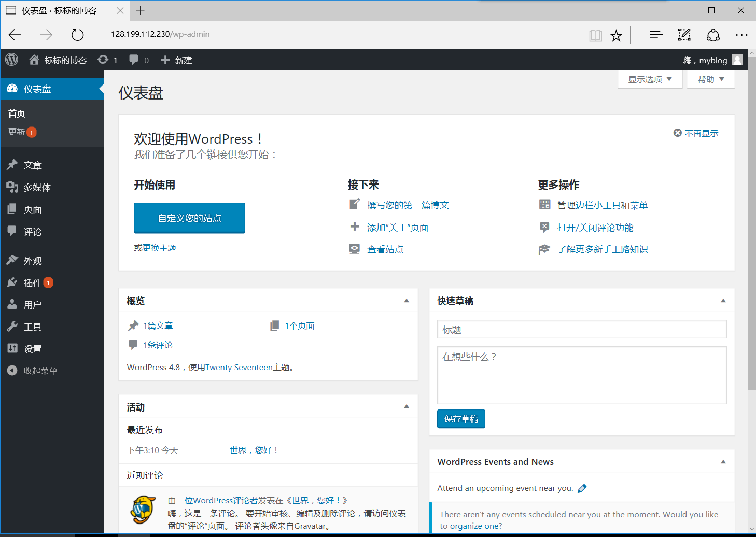Screen dimensions: 756x537
Task: Open the 撰写您的第一篇博文 link
Action: [408, 205]
